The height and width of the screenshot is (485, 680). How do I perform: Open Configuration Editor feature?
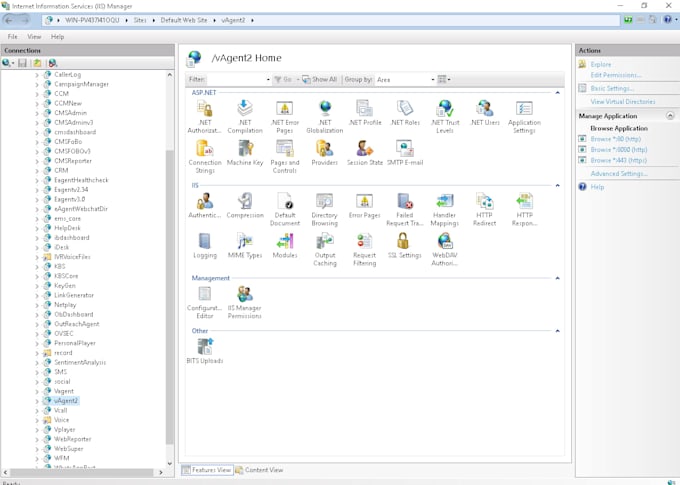pos(205,302)
